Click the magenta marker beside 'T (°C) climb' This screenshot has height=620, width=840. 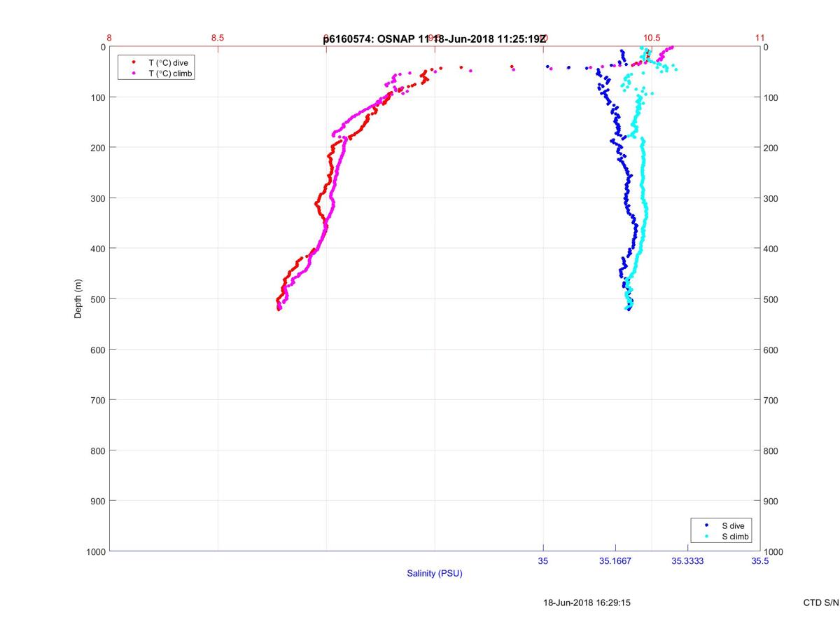[x=134, y=73]
